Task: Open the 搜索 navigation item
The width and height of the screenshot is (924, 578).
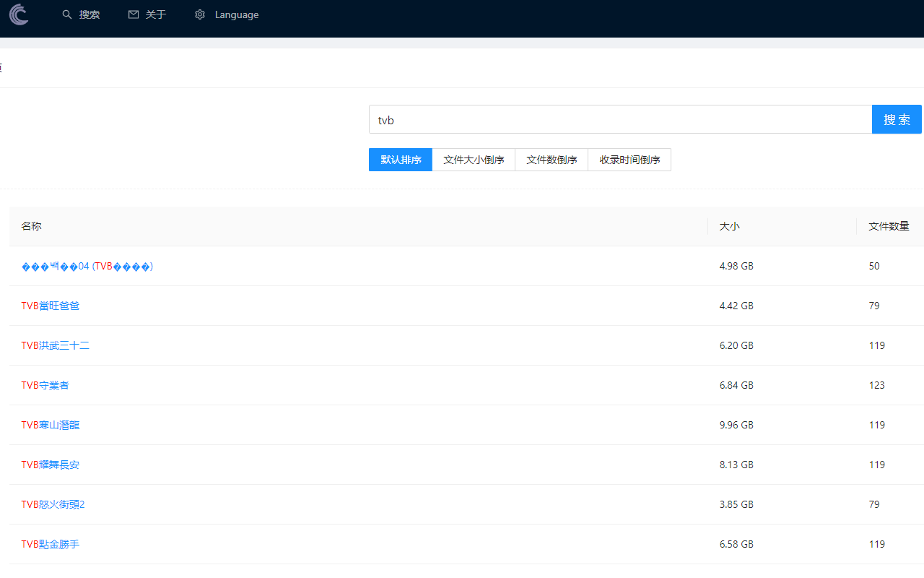Action: point(90,14)
